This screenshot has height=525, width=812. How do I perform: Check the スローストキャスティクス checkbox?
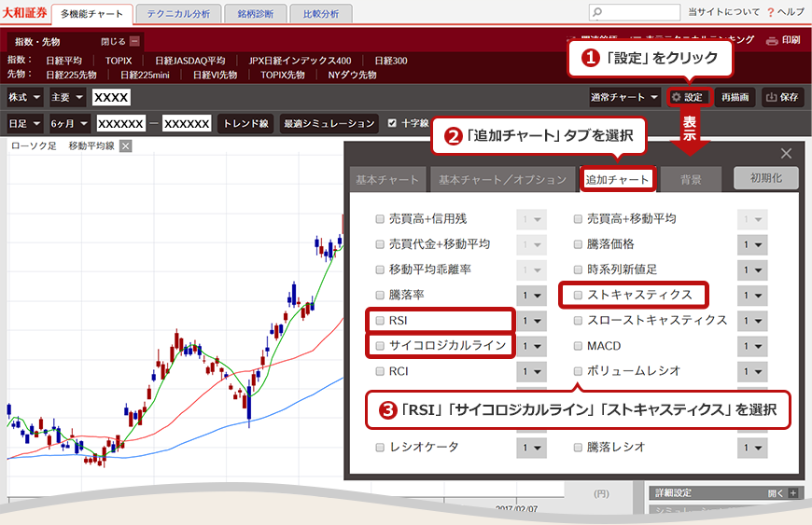tap(578, 320)
